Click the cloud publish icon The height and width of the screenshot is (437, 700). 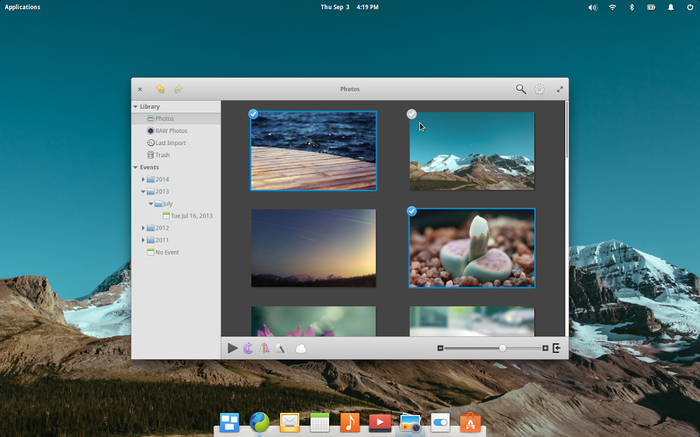click(299, 348)
